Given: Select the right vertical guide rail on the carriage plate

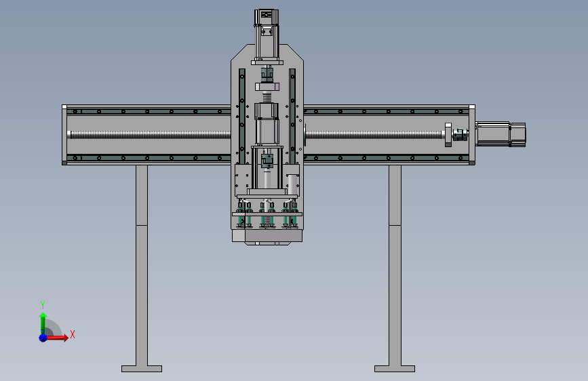Looking at the screenshot, I should [x=292, y=116].
